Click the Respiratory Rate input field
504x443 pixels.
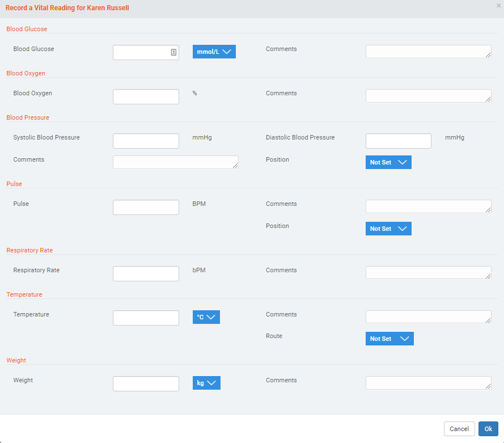[146, 273]
